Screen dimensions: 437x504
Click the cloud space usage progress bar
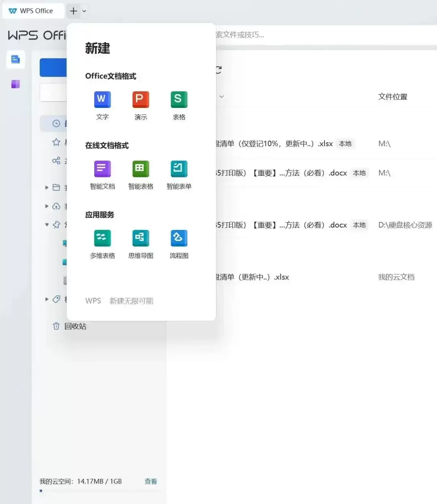pos(100,491)
